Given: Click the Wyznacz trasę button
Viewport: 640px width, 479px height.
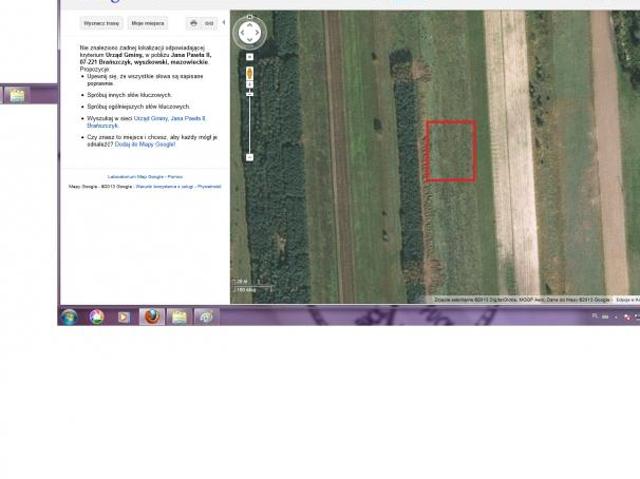Looking at the screenshot, I should pos(101,23).
